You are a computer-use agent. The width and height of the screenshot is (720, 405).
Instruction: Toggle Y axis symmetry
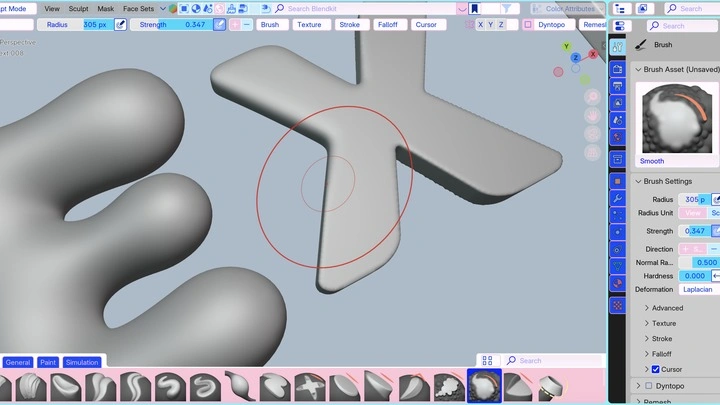click(490, 24)
